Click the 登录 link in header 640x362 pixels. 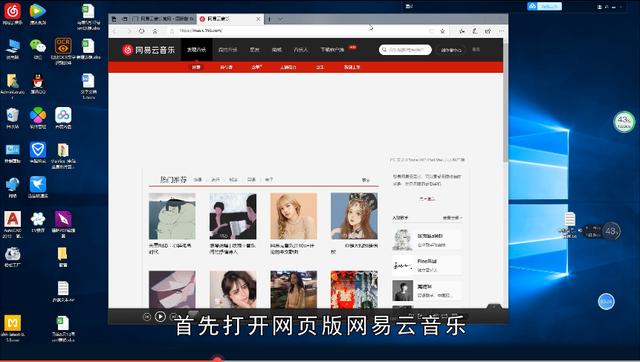tap(476, 49)
